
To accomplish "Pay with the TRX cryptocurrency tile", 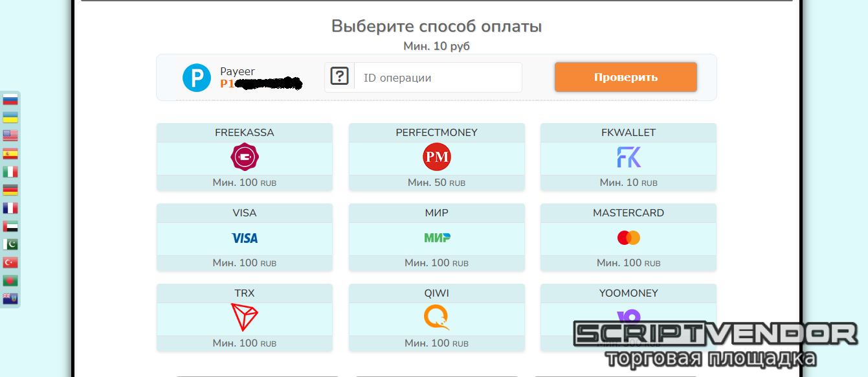I will 245,317.
